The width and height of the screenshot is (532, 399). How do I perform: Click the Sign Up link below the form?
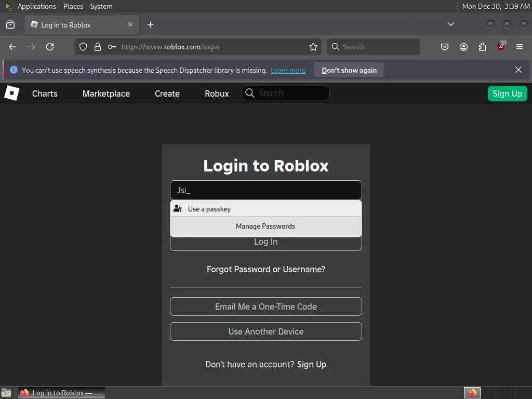pyautogui.click(x=312, y=364)
